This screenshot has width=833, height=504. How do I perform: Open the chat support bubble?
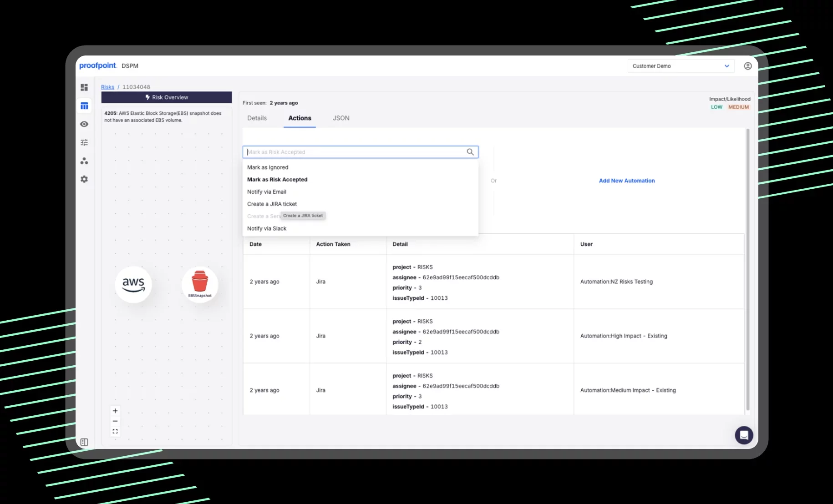click(x=744, y=435)
